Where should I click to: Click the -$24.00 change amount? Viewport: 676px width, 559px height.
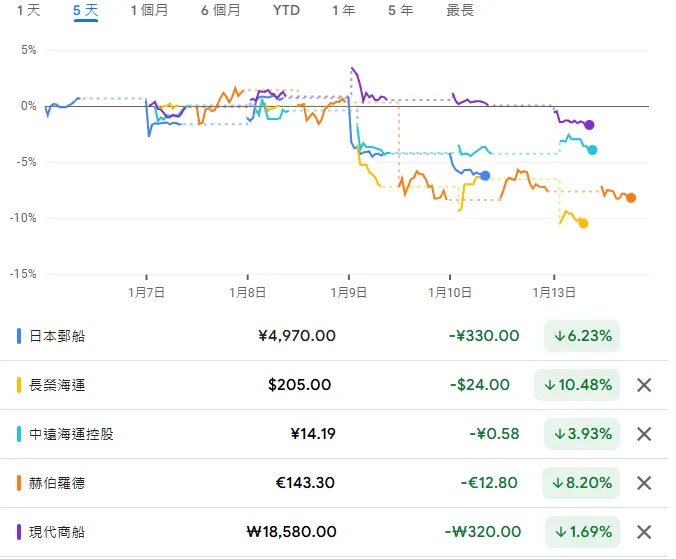[x=480, y=385]
